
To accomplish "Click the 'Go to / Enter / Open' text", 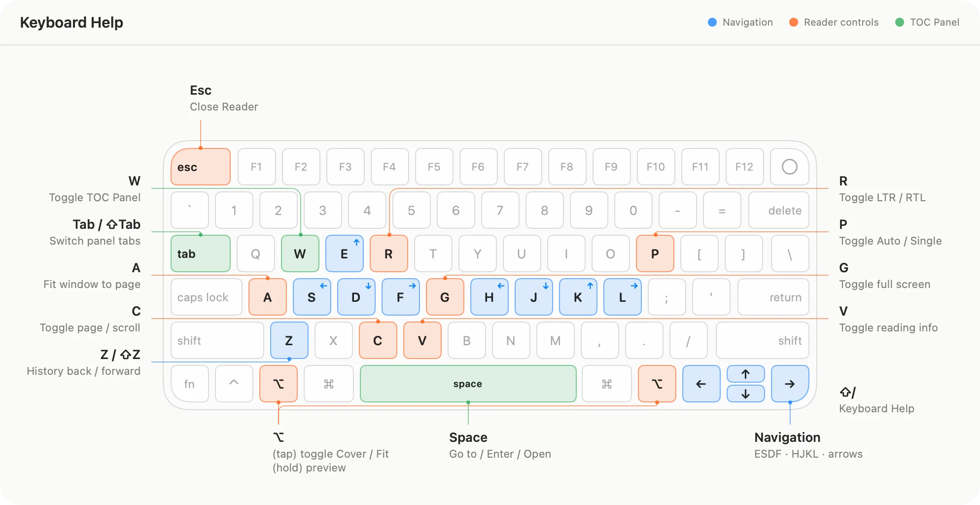I will pos(500,454).
